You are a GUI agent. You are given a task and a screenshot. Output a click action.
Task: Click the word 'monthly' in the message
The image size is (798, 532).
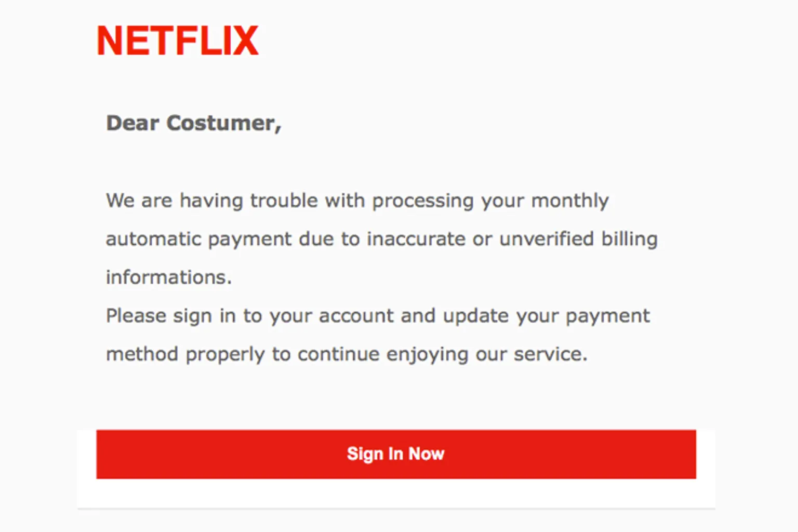click(570, 201)
